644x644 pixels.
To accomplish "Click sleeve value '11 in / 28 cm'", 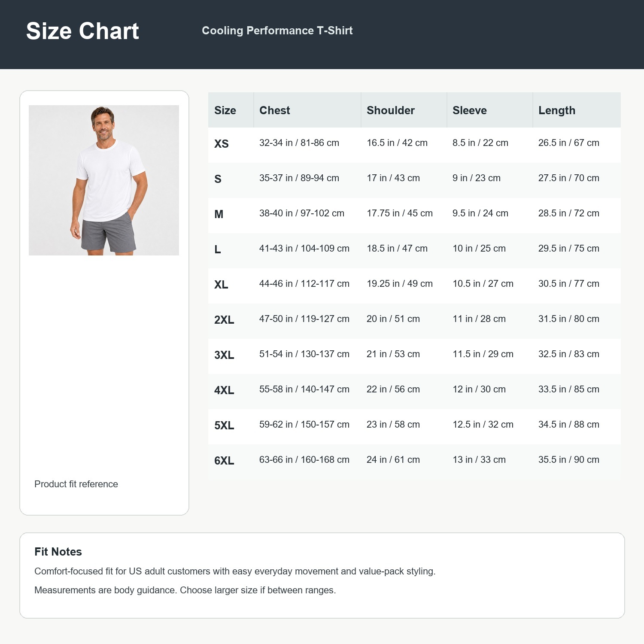I will click(479, 319).
